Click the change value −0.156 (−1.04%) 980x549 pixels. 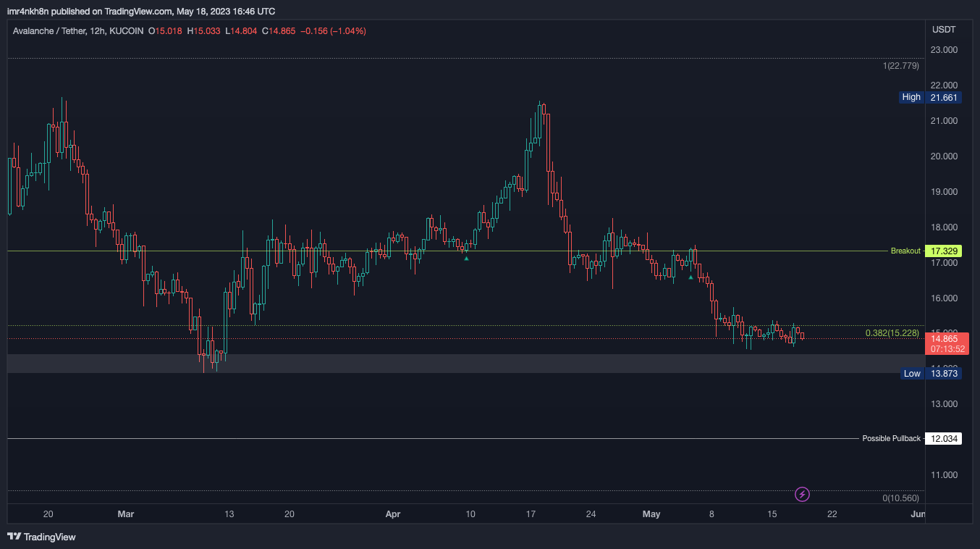[x=333, y=31]
